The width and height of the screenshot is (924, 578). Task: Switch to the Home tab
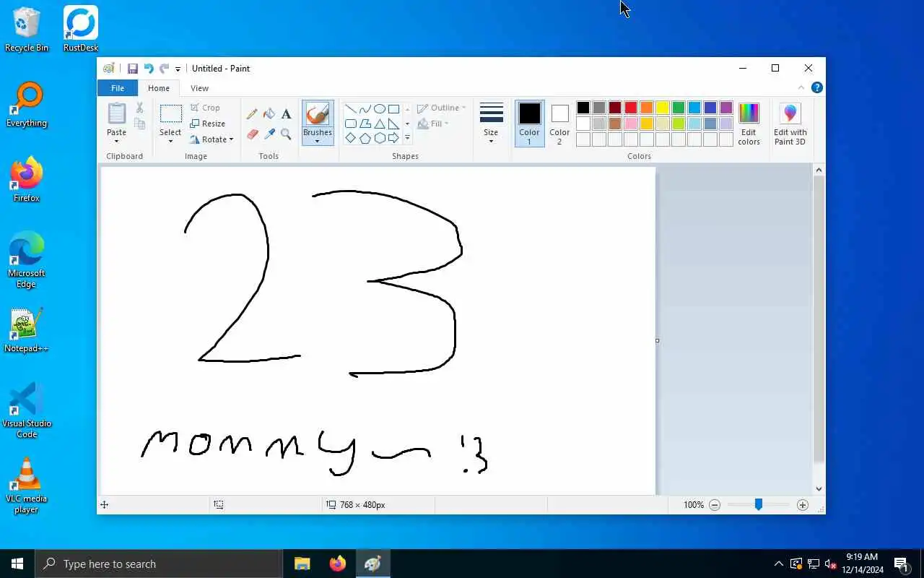[159, 88]
